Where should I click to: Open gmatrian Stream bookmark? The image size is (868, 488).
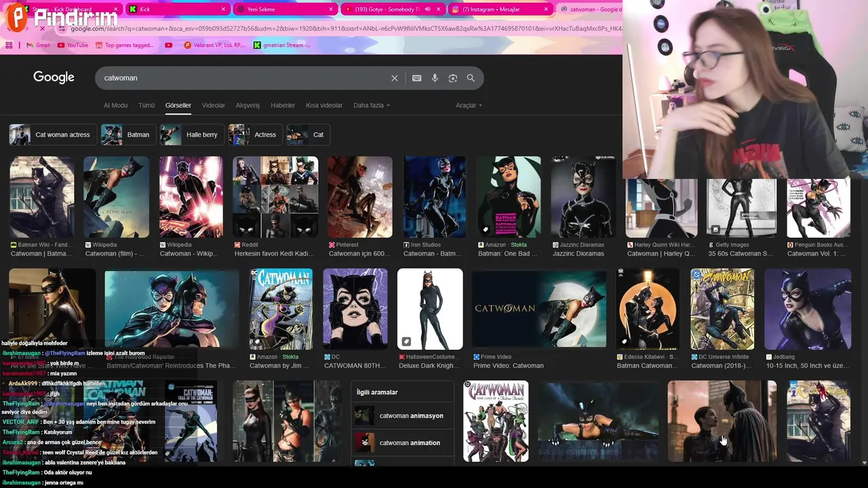coord(282,45)
